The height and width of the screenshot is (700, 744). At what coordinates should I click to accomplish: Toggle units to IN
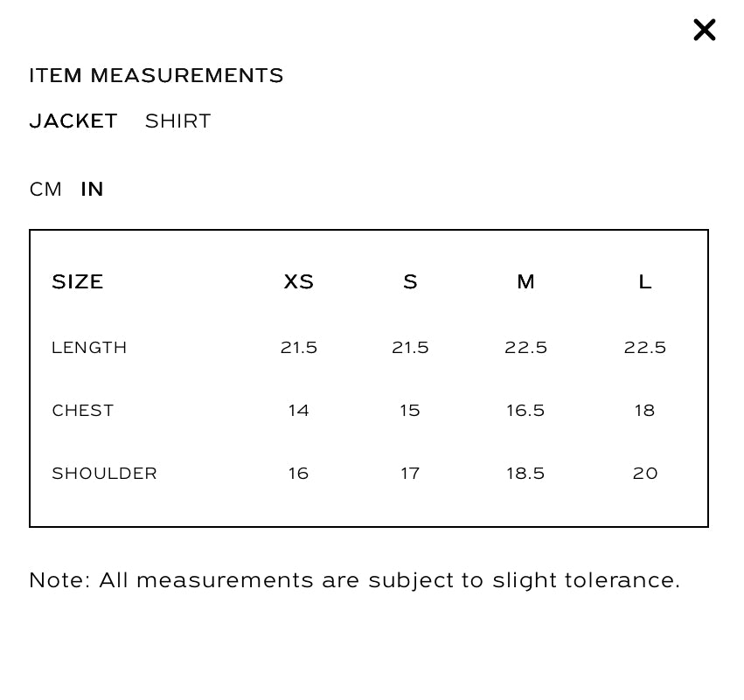(92, 190)
